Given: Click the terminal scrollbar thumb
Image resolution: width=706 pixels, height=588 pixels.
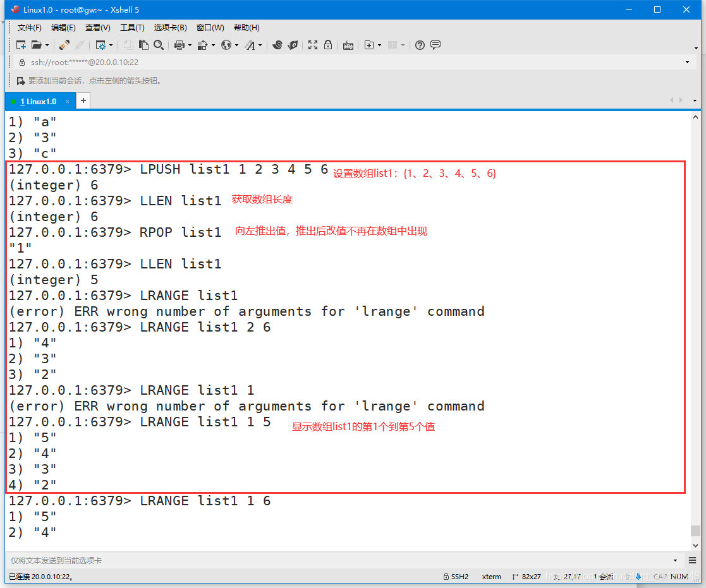Looking at the screenshot, I should (695, 531).
